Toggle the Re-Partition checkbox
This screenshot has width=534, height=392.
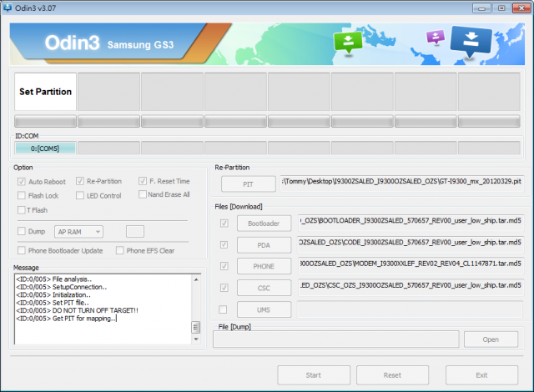point(80,181)
